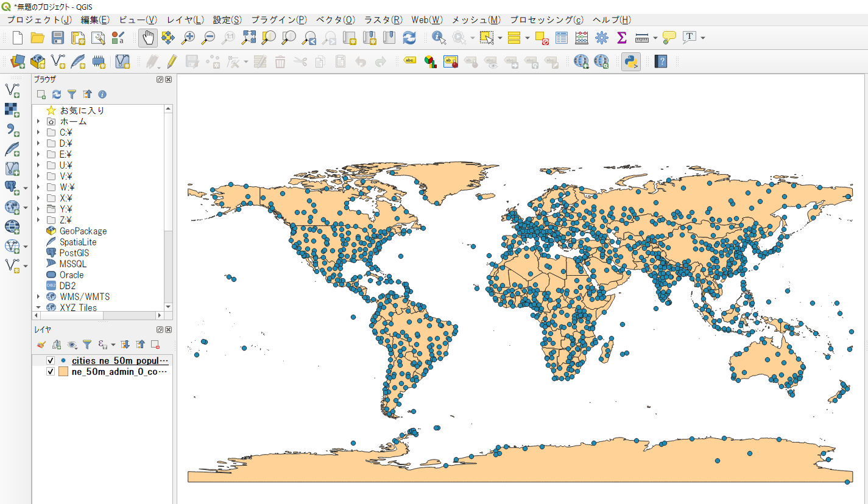This screenshot has width=868, height=504.
Task: Click the countries layer color swatch
Action: [63, 372]
